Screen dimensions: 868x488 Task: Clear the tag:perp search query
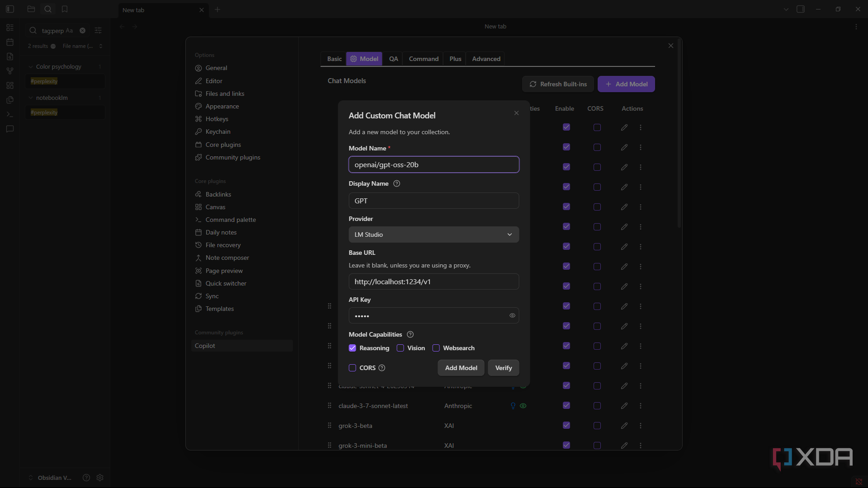(82, 31)
